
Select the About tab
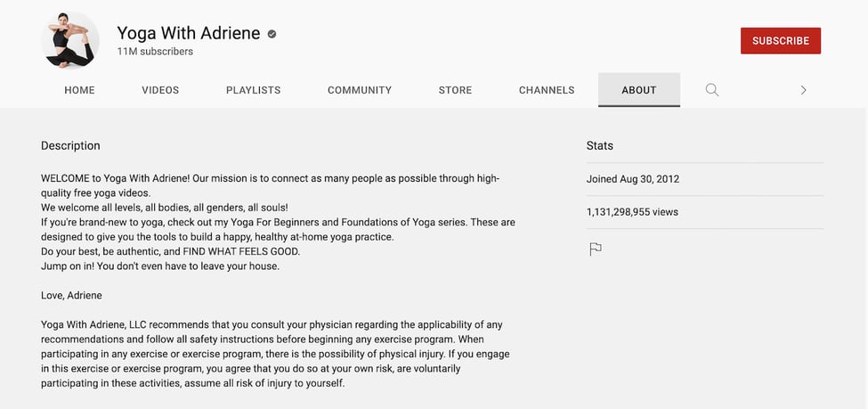click(638, 90)
